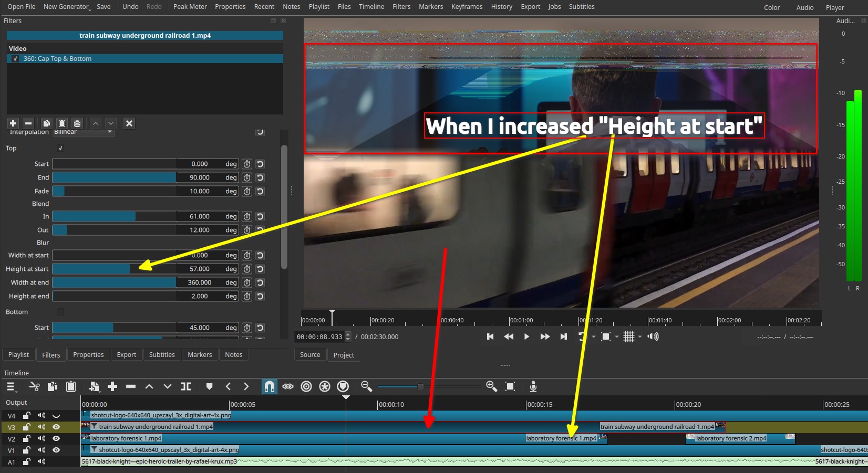Screen dimensions: 868x473
Task: Switch to the Properties tab
Action: pyautogui.click(x=88, y=355)
